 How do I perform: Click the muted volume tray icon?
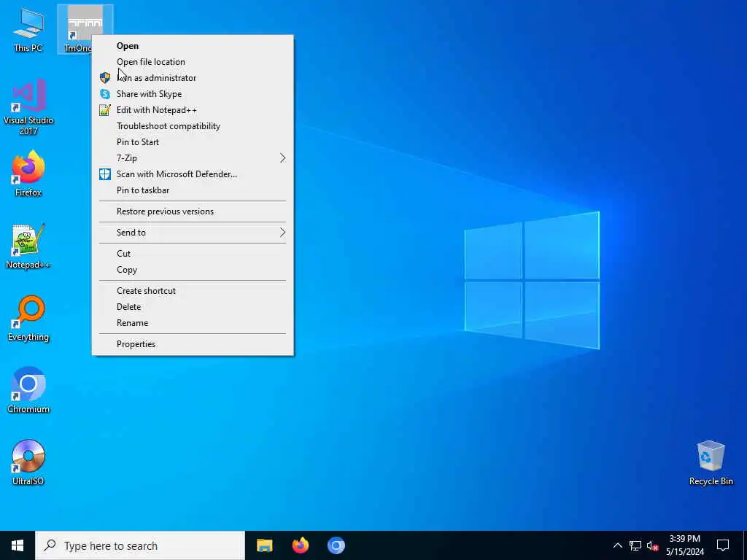coord(652,545)
